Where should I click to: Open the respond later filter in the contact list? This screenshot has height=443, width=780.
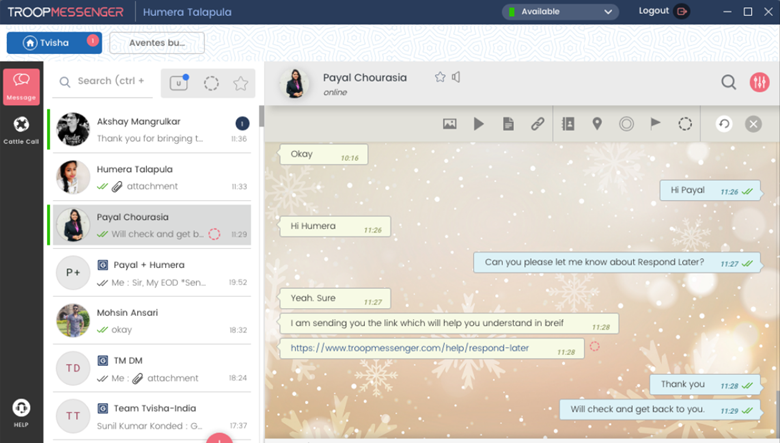coord(211,83)
